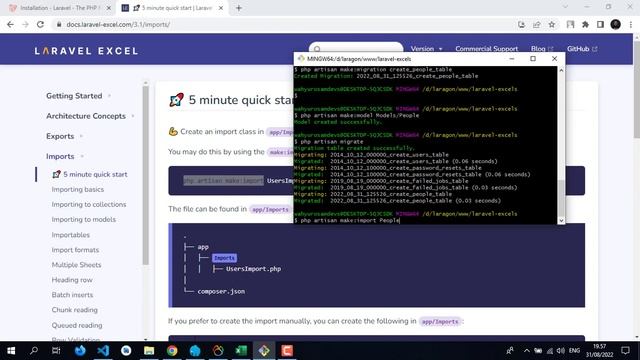The height and width of the screenshot is (360, 640).
Task: Open the Version dropdown
Action: (427, 49)
